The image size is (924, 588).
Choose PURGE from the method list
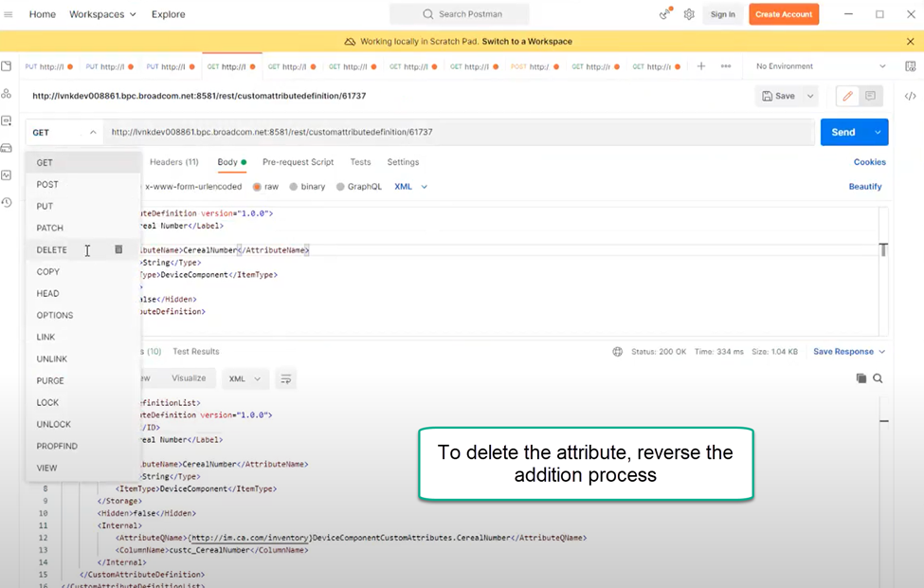82,381
